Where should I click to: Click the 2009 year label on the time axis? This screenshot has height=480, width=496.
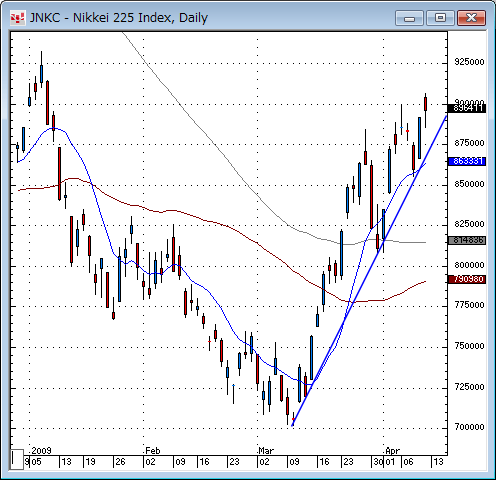click(x=41, y=451)
